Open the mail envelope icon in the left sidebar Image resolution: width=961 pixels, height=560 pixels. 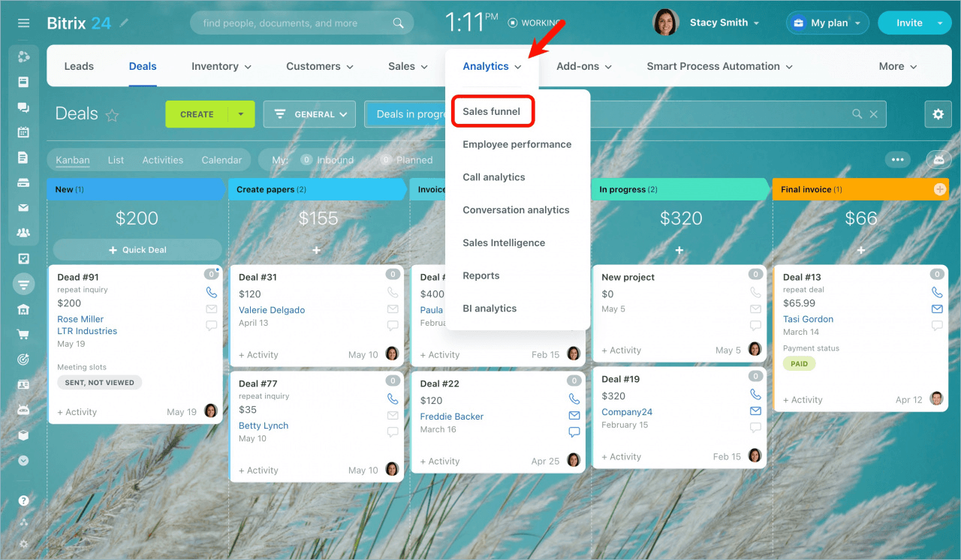click(24, 208)
